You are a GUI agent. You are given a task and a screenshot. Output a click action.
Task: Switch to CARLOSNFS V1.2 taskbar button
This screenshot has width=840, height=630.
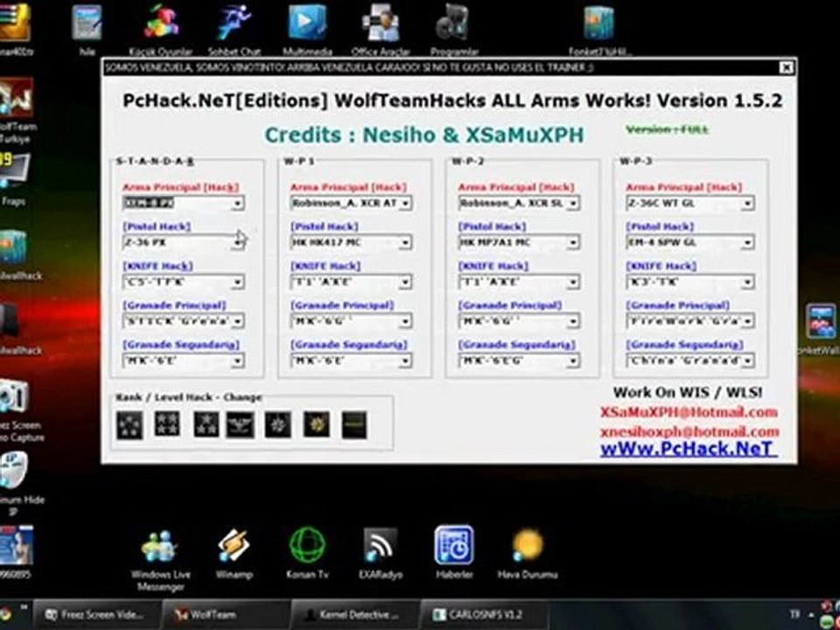click(x=484, y=614)
